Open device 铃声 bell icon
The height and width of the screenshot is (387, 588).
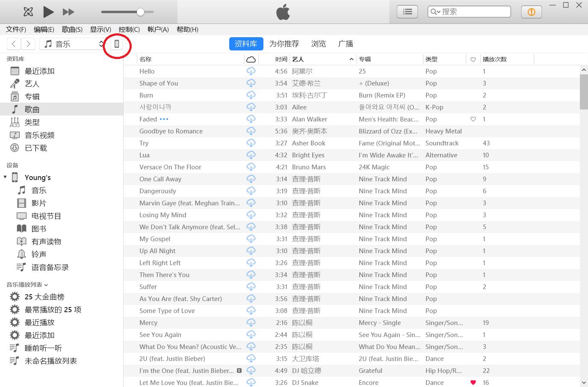tap(21, 254)
